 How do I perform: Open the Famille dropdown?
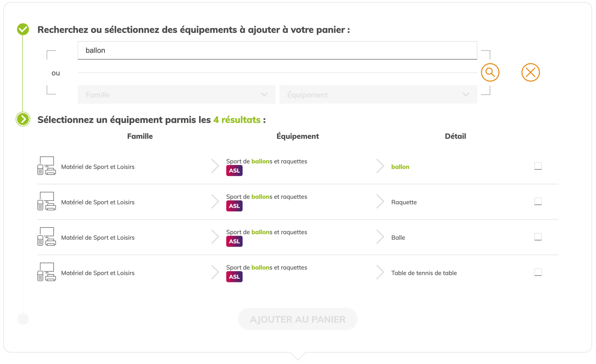point(177,95)
